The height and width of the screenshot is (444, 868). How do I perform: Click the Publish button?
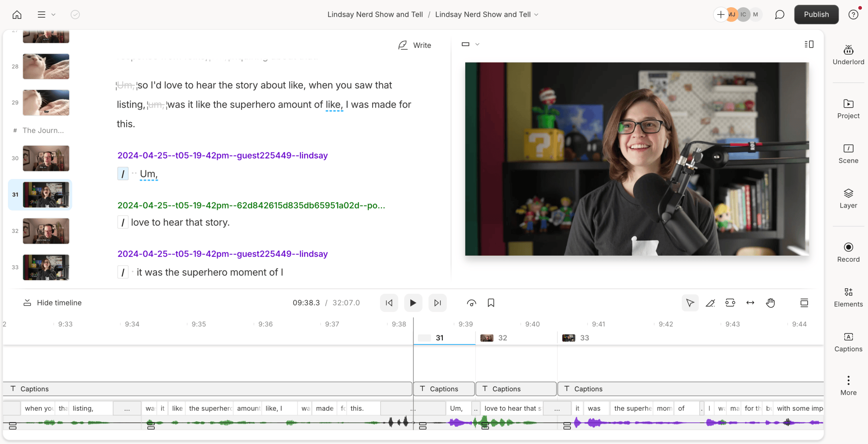coord(816,14)
